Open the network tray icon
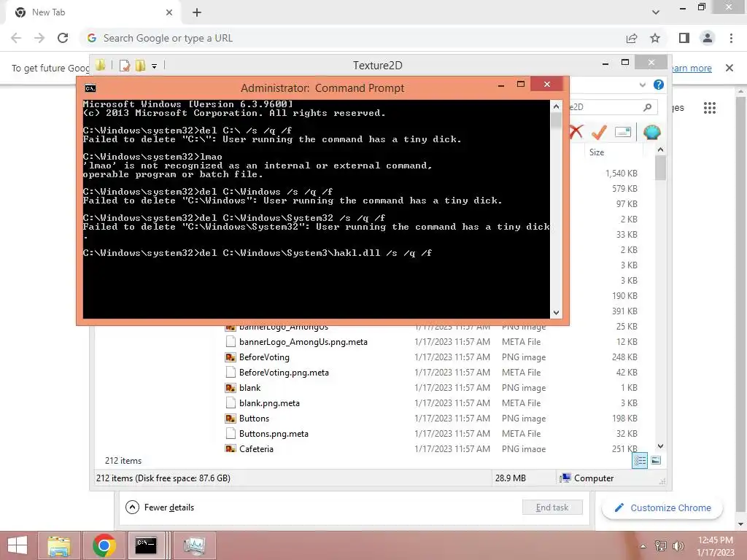747x560 pixels. click(661, 545)
